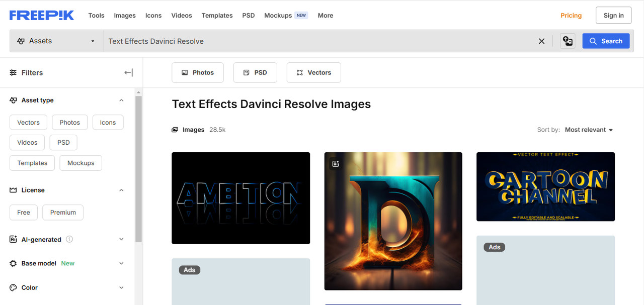Clear the search field with X icon

[x=541, y=41]
